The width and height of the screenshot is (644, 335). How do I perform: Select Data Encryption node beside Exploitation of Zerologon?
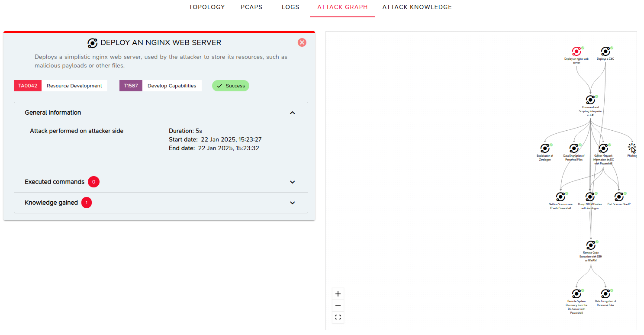574,148
